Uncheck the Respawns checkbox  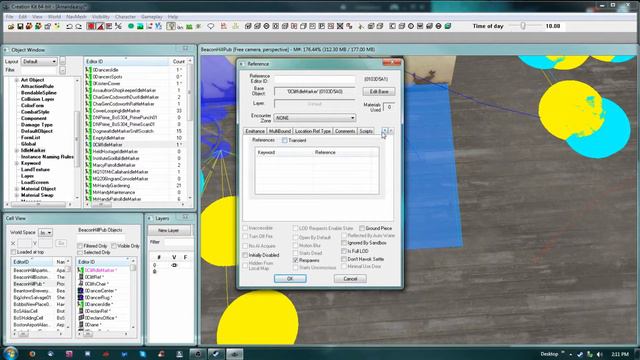[x=296, y=260]
